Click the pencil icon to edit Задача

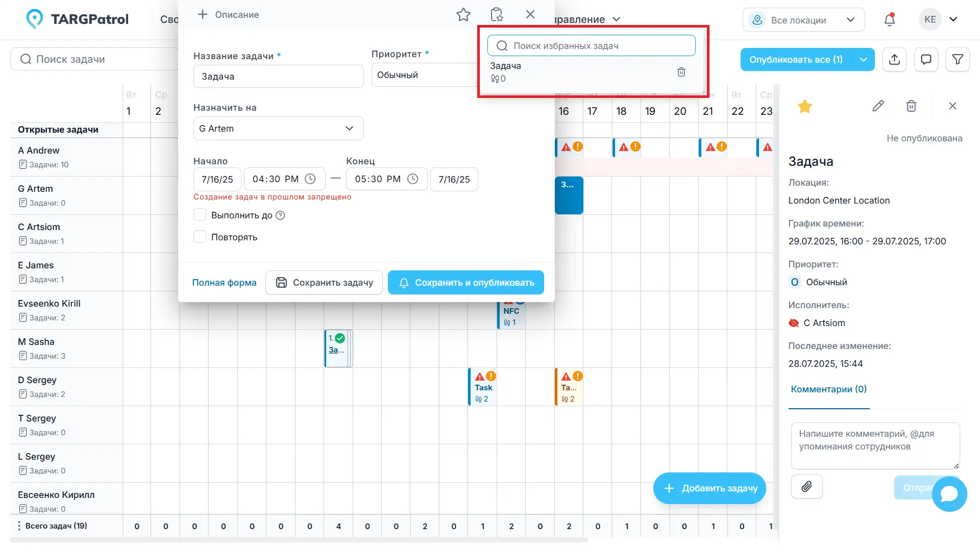[878, 106]
